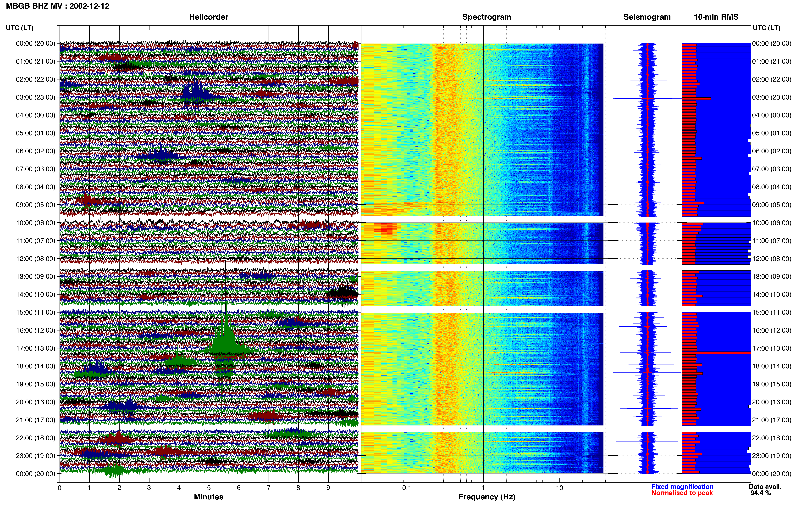Click the 0.1 tick on frequency axis
Image resolution: width=812 pixels, height=508 pixels.
coord(407,488)
